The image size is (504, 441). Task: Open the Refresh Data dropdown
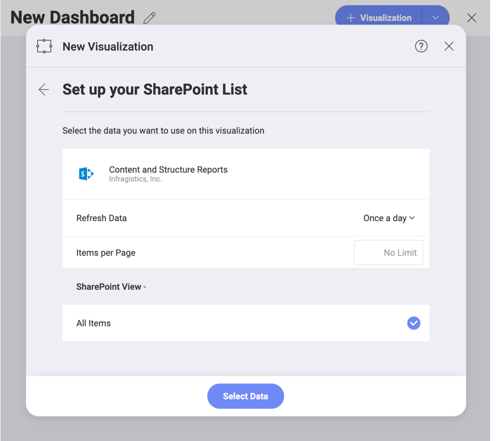click(x=389, y=218)
